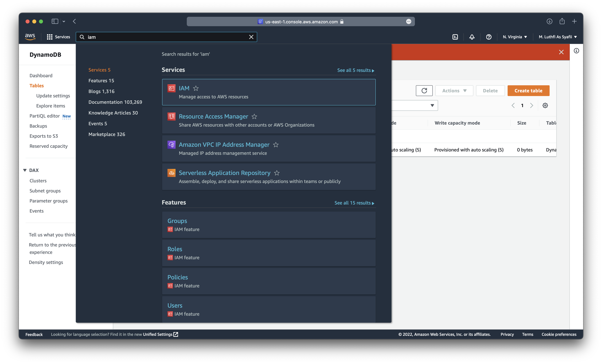Image resolution: width=602 pixels, height=364 pixels.
Task: Open PartiQL editor
Action: click(45, 116)
